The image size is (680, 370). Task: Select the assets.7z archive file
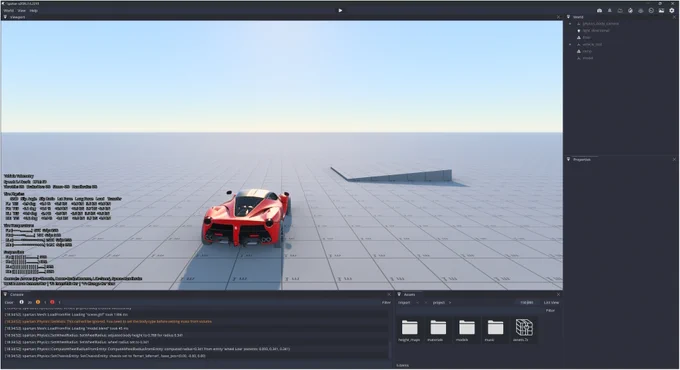523,331
